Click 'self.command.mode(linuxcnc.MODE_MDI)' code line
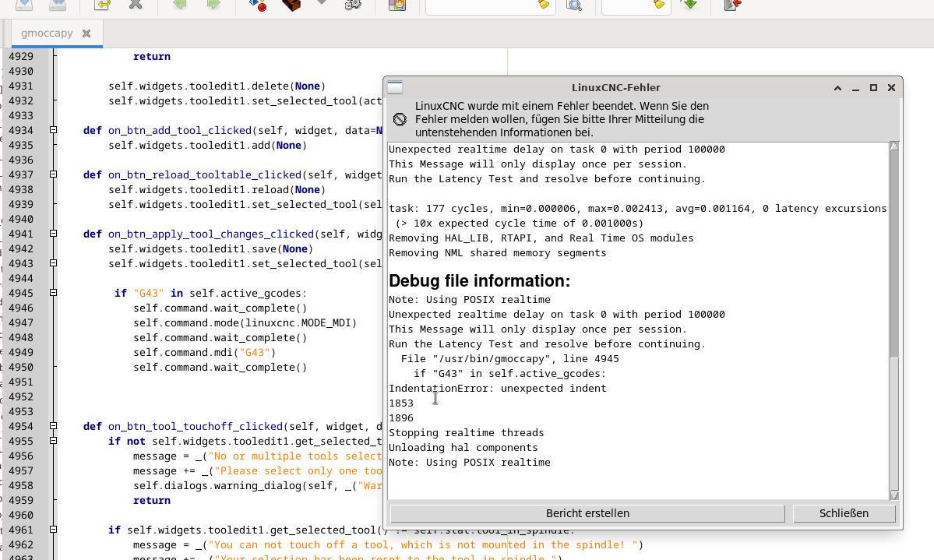The width and height of the screenshot is (934, 560). tap(245, 323)
